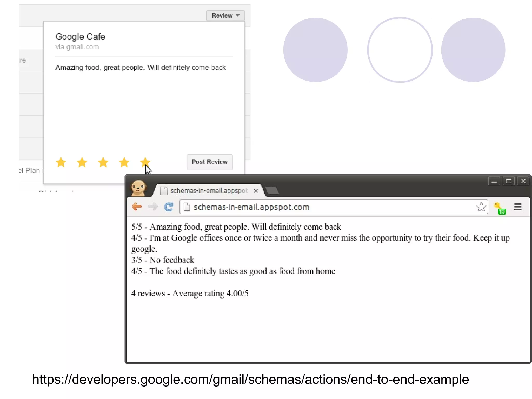Click '4/5 - The food definitely tastes' review
The height and width of the screenshot is (399, 532).
coord(233,271)
